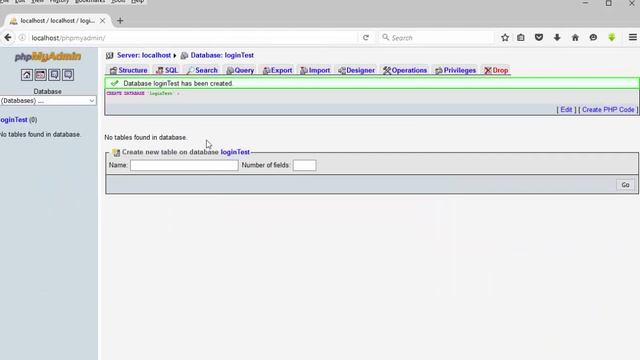Focus the new table Name field

(184, 165)
